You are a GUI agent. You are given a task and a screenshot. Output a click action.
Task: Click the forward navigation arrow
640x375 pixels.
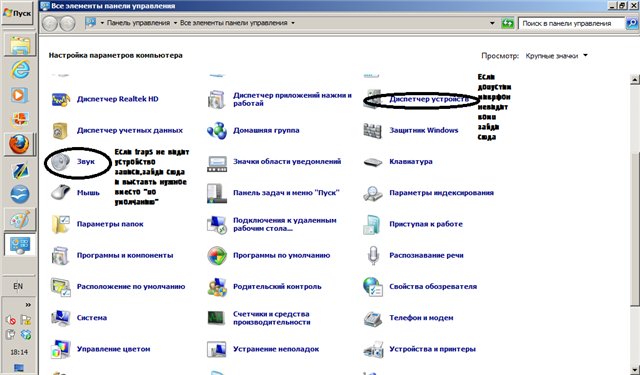tap(67, 23)
